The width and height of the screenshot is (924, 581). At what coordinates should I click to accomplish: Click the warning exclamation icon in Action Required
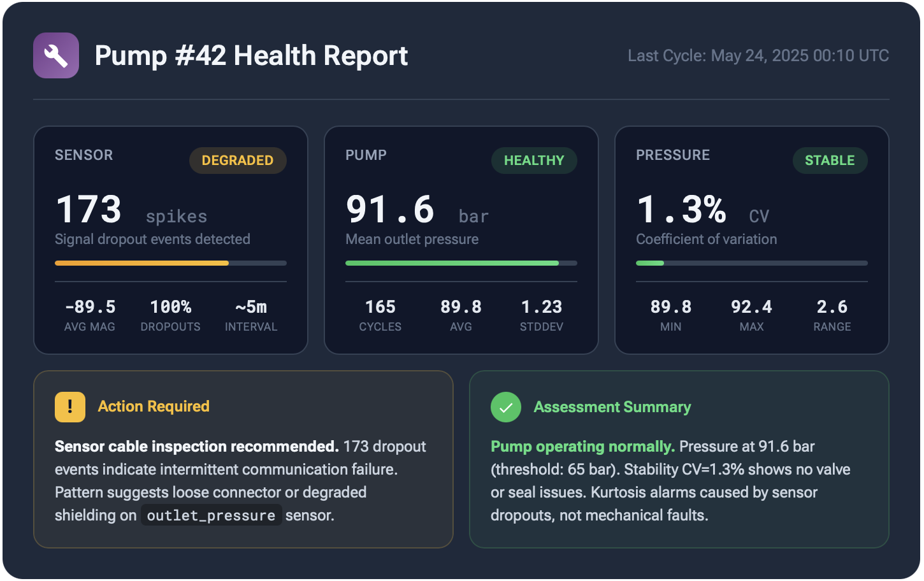point(69,406)
